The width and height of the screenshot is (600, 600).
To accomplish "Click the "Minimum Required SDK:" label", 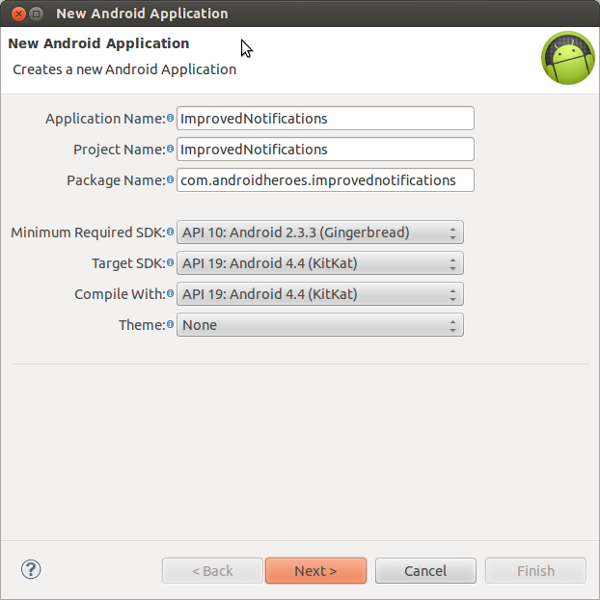I will tap(88, 232).
